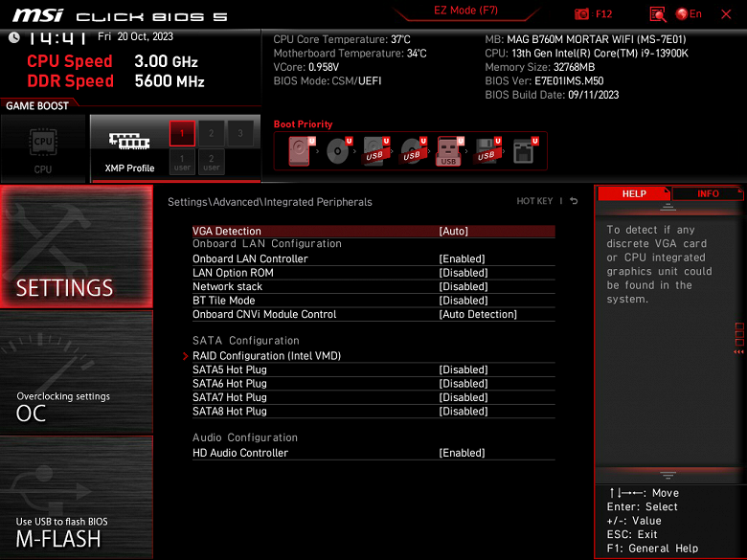Image resolution: width=747 pixels, height=560 pixels.
Task: Toggle Onboard LAN Controller setting
Action: [x=373, y=258]
